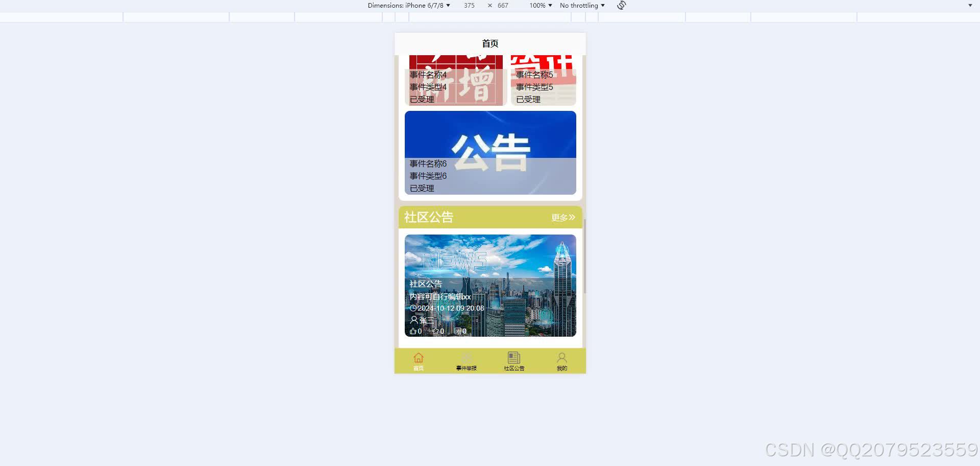980x466 pixels.
Task: Click the like thumbs-up icon on announcement
Action: point(413,331)
